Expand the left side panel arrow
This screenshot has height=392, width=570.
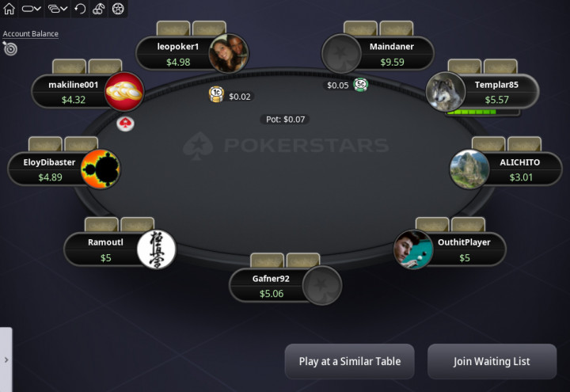(x=6, y=360)
